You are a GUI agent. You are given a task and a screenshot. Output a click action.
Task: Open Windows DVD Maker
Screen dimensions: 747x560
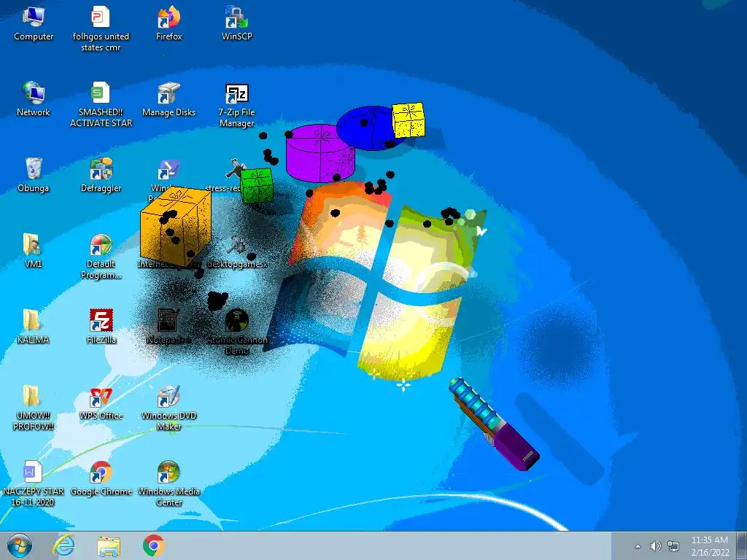(169, 408)
